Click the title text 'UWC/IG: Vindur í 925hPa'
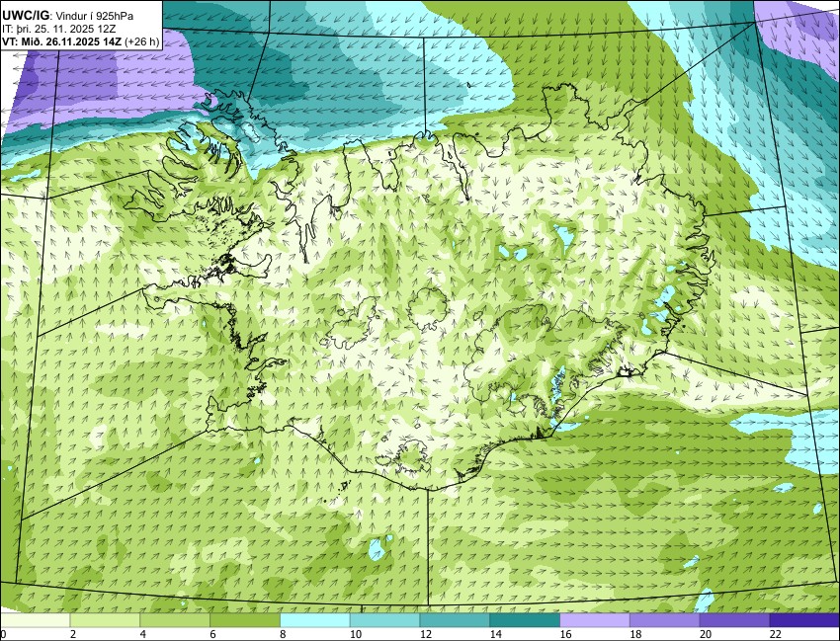Screen dimensions: 840x641 tap(68, 16)
